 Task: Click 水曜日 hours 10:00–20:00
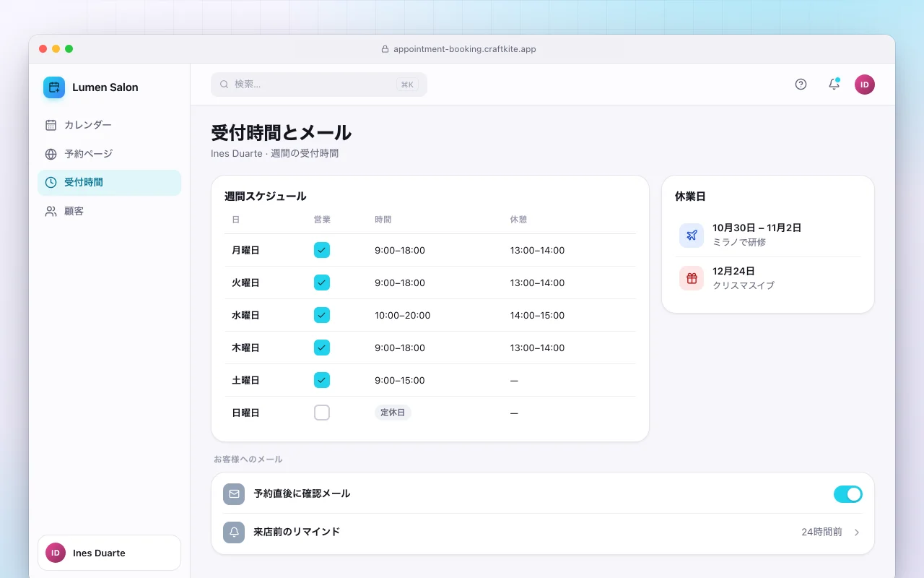[403, 316]
